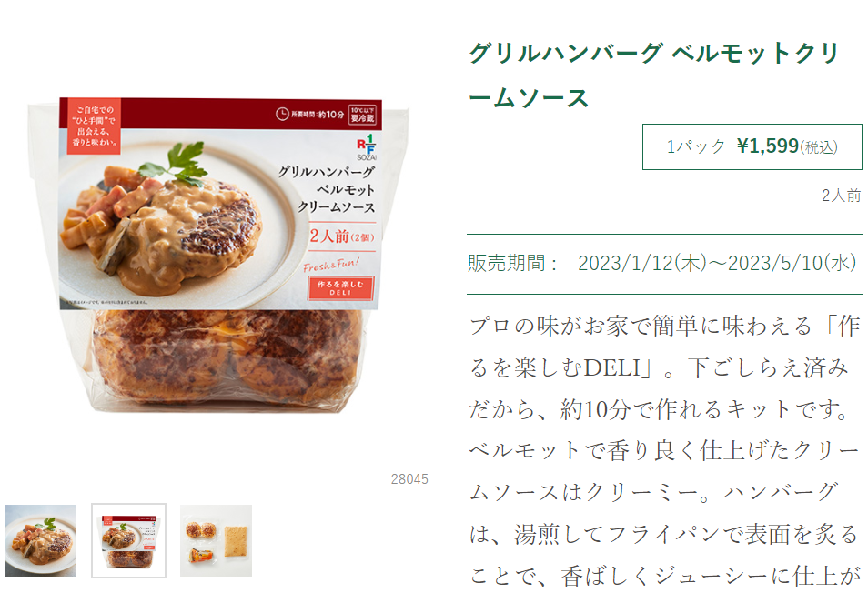Screen dimensions: 868x603
Task: Click the product number 28045
Action: [x=409, y=479]
